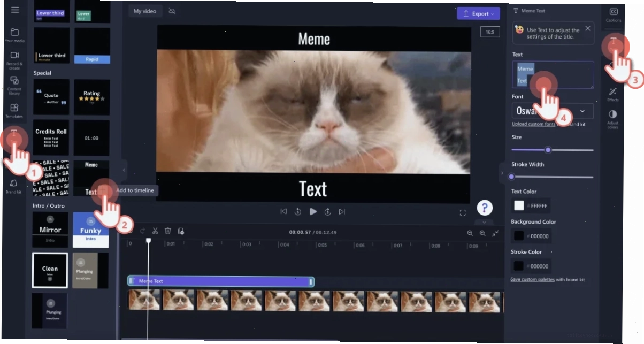The height and width of the screenshot is (344, 644).
Task: Open Templates panel
Action: click(x=14, y=111)
